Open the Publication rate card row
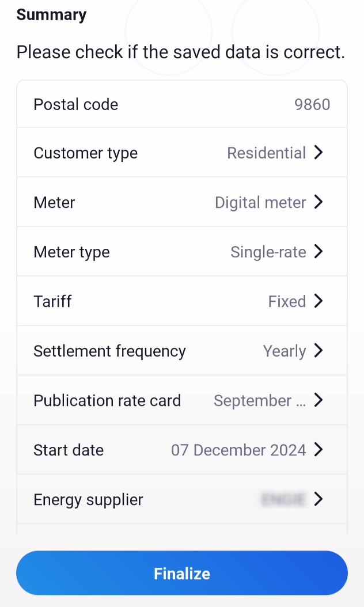364x607 pixels. [182, 400]
